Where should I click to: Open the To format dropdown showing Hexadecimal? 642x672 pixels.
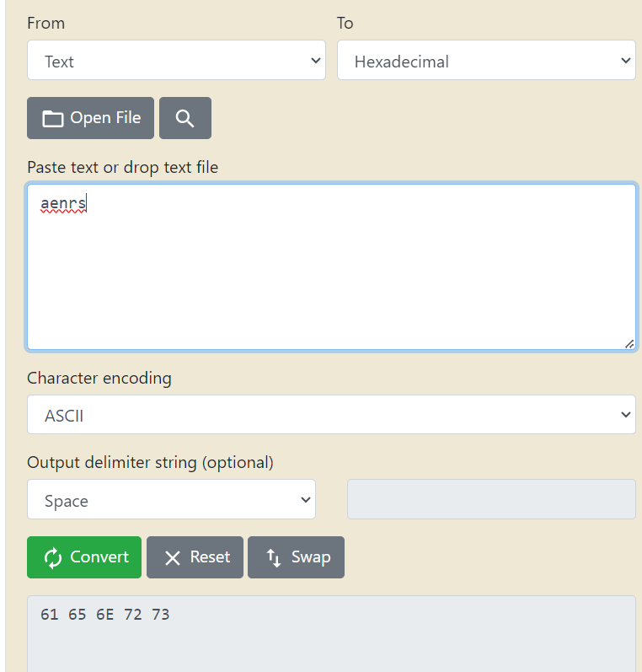[x=486, y=60]
